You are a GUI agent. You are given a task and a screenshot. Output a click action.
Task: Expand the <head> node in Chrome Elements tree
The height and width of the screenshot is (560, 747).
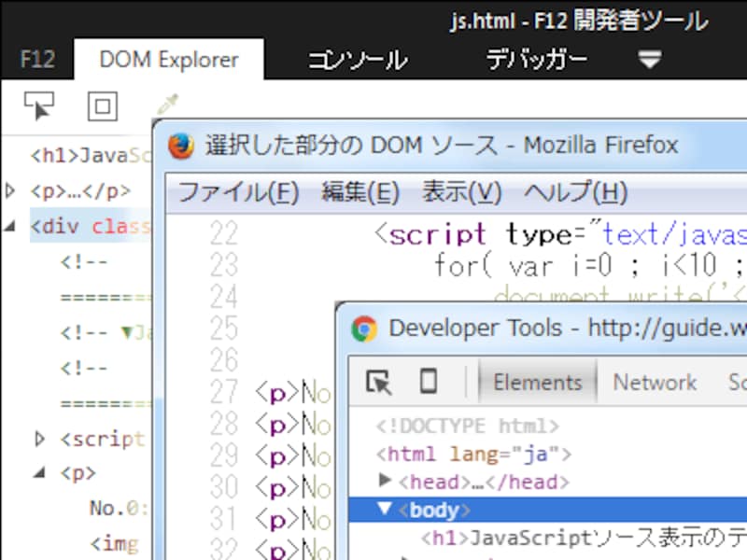386,483
